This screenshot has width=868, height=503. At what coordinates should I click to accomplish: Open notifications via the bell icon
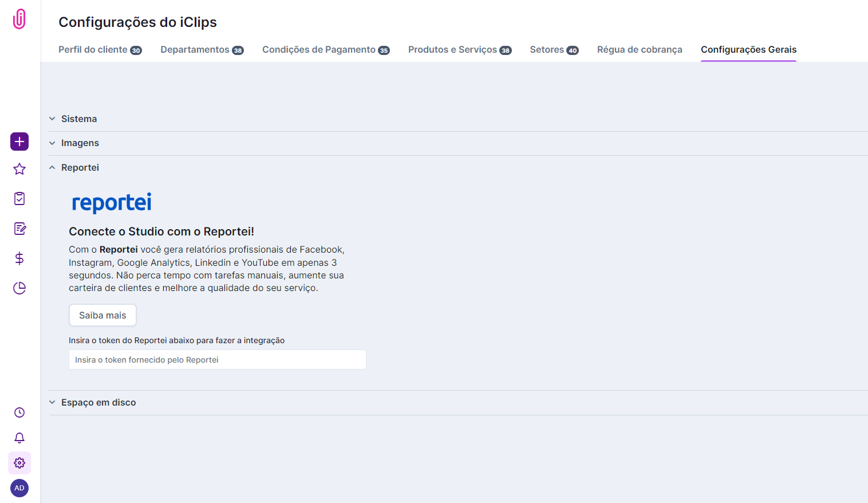(19, 438)
